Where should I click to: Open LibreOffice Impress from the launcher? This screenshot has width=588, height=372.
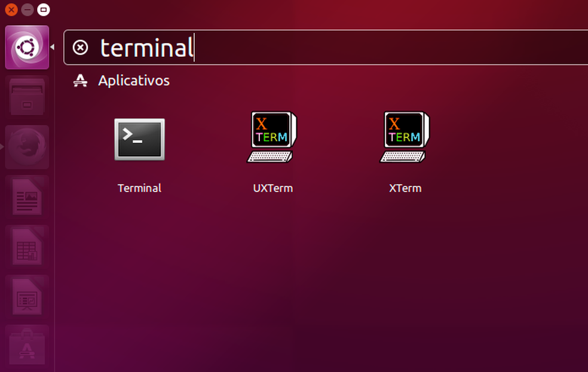point(27,296)
